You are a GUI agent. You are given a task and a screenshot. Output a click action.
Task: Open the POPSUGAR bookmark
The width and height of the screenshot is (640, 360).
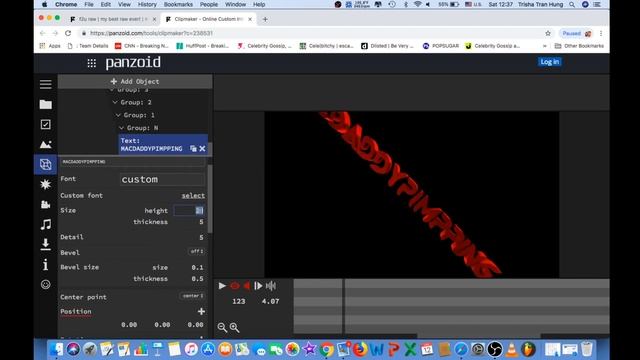441,46
